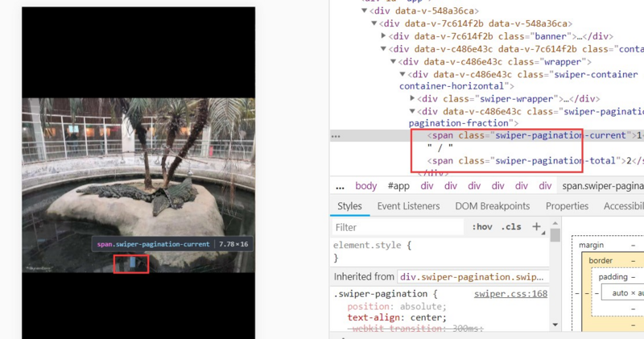
Task: Toggle the .cls class editor
Action: coord(511,227)
